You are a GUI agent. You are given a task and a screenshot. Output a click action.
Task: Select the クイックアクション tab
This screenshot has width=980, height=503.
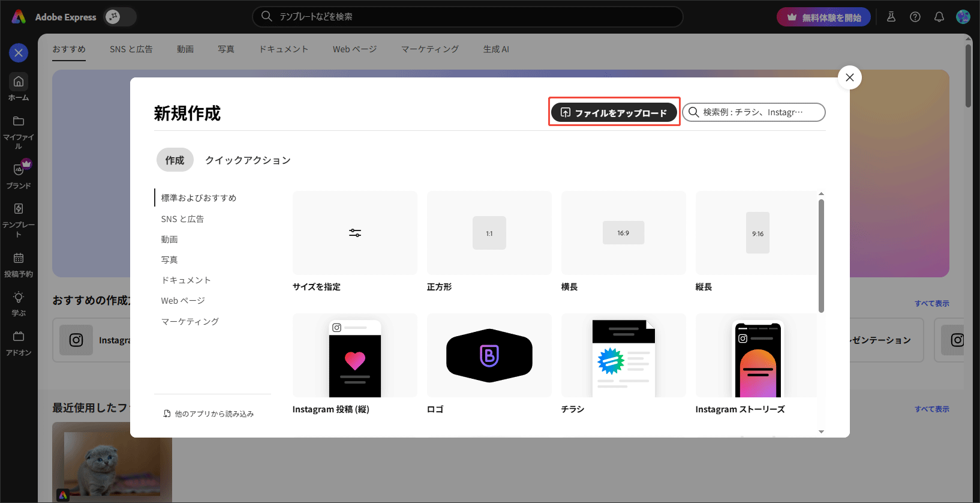[248, 160]
